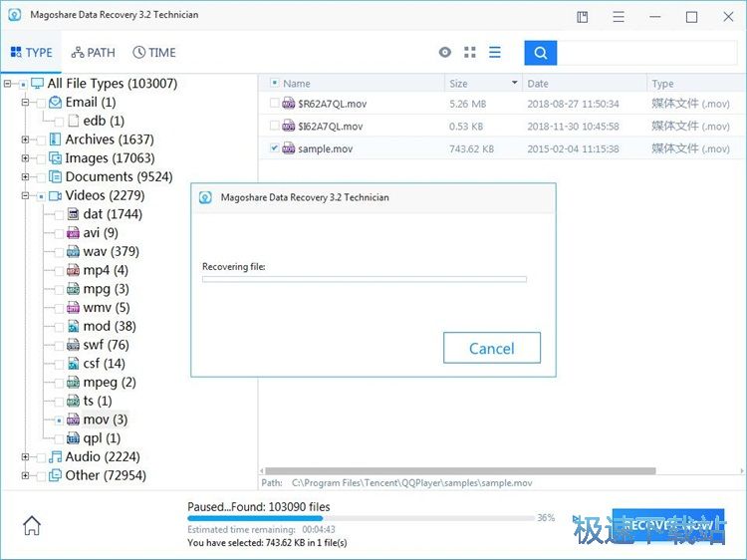
Task: Click the $R62A7QL.mov file icon
Action: 288,104
